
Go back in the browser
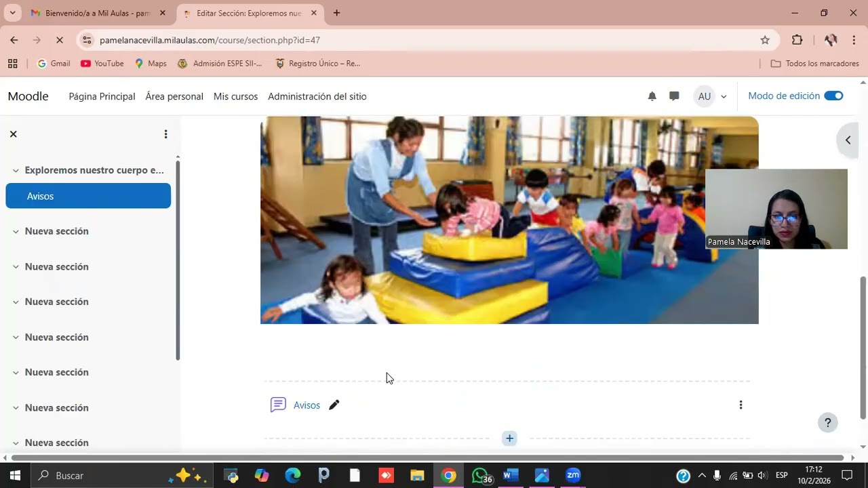click(14, 40)
